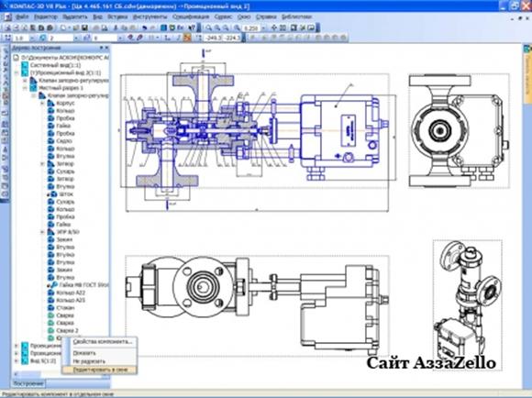The height and width of the screenshot is (398, 532).
Task: Open the Вставка menu
Action: point(117,17)
